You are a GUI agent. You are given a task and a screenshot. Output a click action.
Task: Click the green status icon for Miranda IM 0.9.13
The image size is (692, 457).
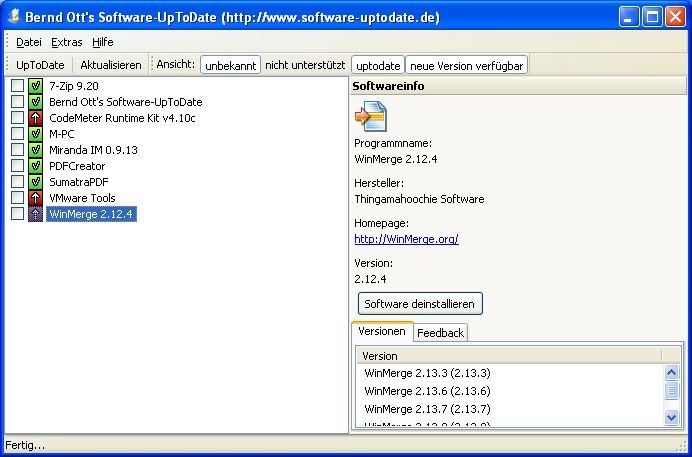click(35, 150)
